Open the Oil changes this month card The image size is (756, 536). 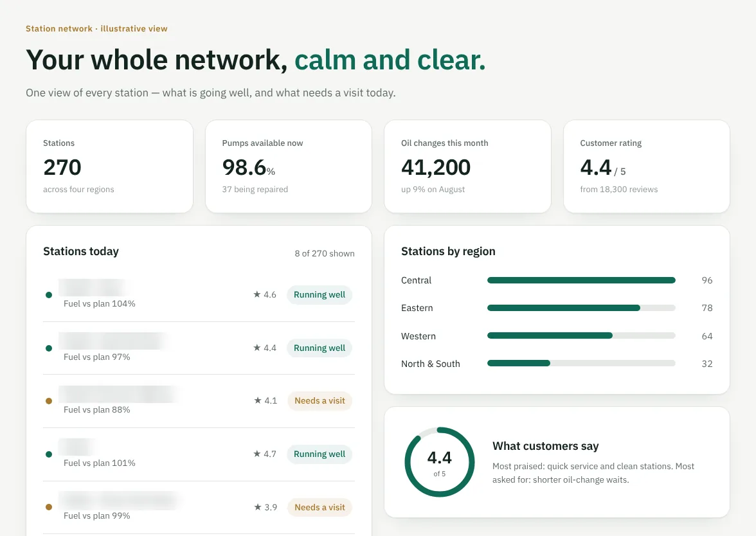pos(467,166)
